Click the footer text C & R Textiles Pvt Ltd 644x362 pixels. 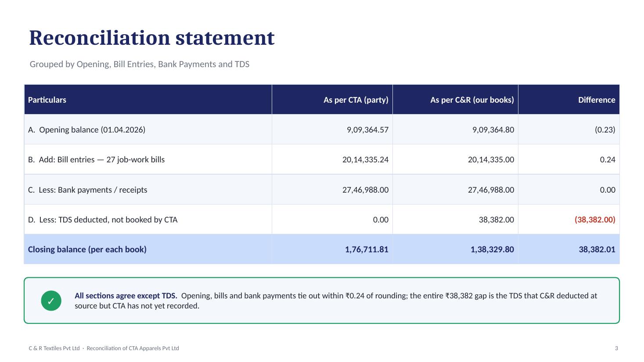54,348
